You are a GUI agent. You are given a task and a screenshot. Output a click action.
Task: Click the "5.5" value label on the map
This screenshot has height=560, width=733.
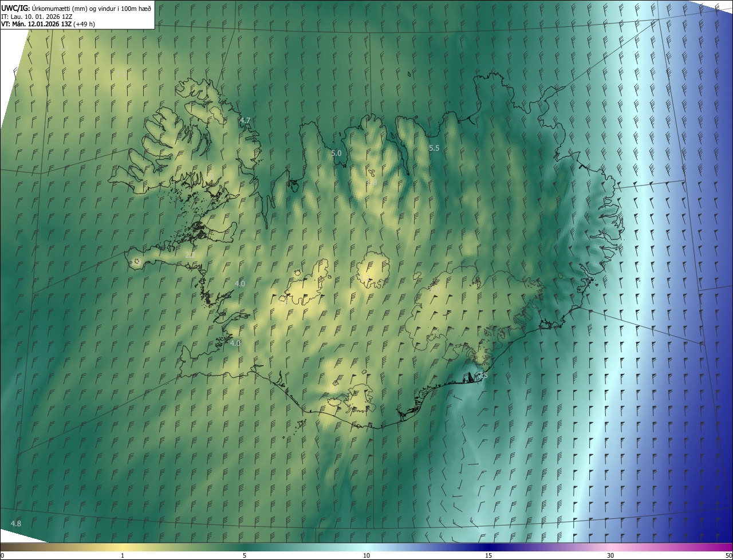coord(434,148)
